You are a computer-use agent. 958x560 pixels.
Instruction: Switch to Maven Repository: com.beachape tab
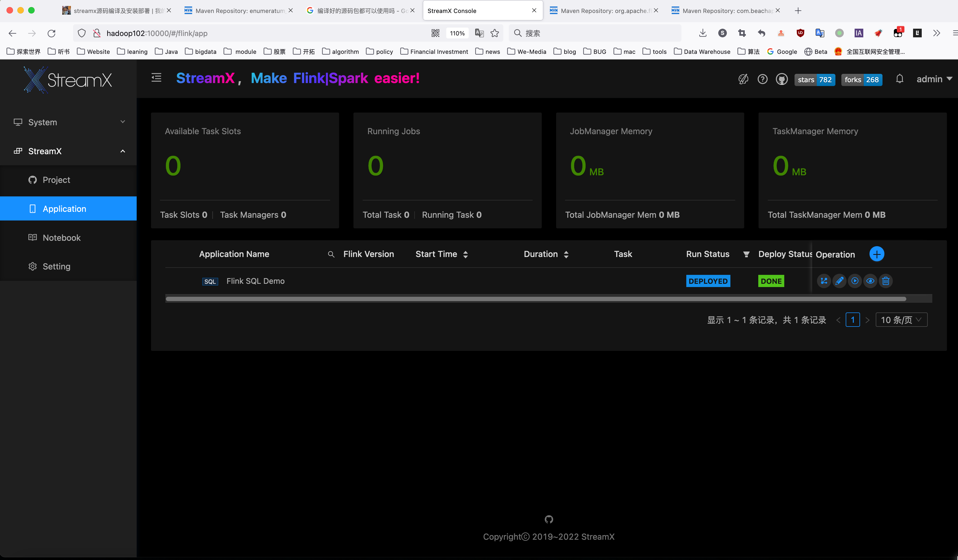pyautogui.click(x=725, y=11)
